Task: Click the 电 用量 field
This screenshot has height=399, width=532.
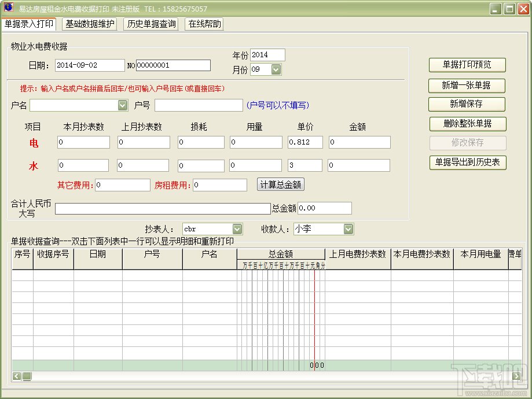Action: pyautogui.click(x=256, y=142)
